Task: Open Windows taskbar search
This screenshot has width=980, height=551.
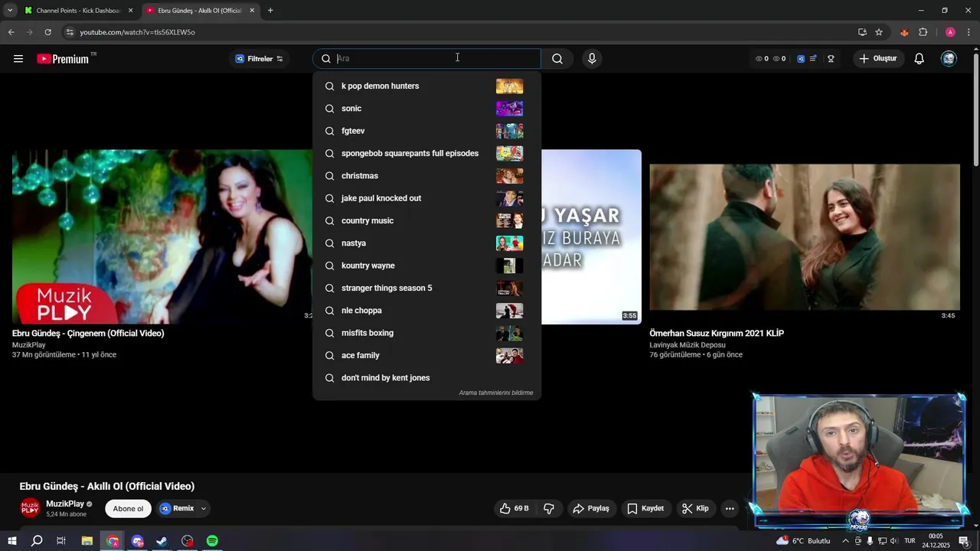Action: (37, 541)
